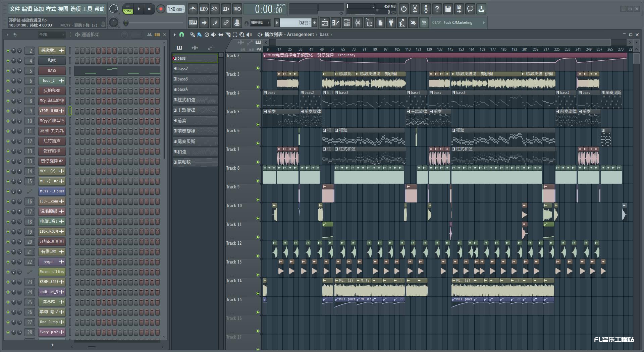This screenshot has height=352, width=644.
Task: Toggle the playlist magnet snap icon
Action: (181, 35)
